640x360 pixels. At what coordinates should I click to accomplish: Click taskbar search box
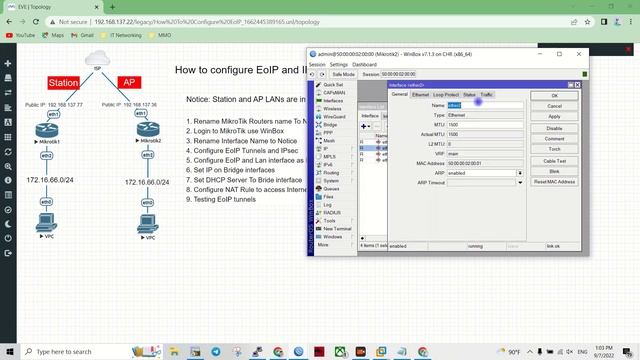[91, 351]
